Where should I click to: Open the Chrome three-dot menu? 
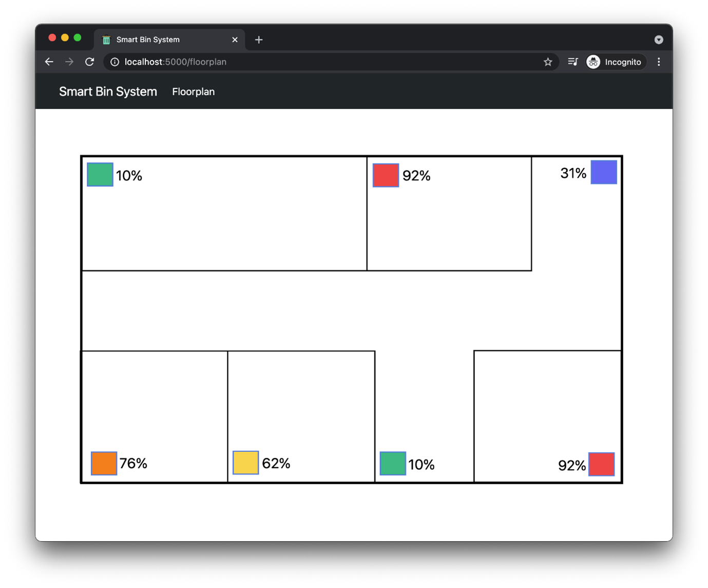659,62
